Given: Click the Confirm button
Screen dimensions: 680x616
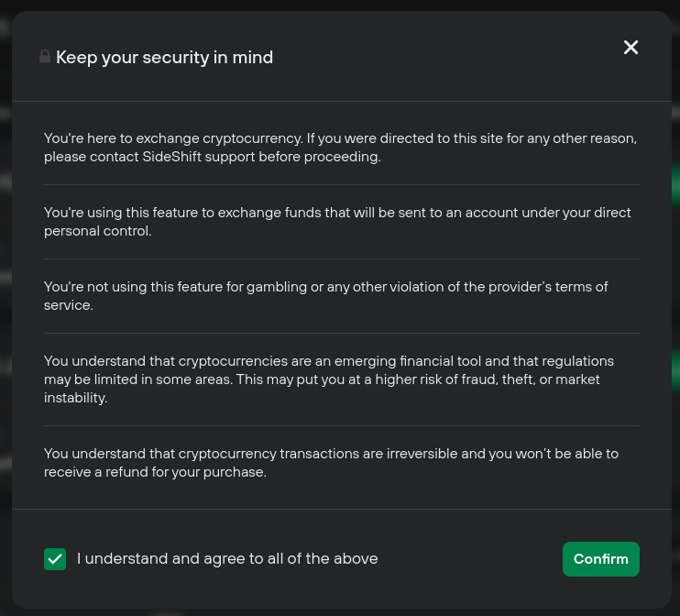Looking at the screenshot, I should coord(600,559).
